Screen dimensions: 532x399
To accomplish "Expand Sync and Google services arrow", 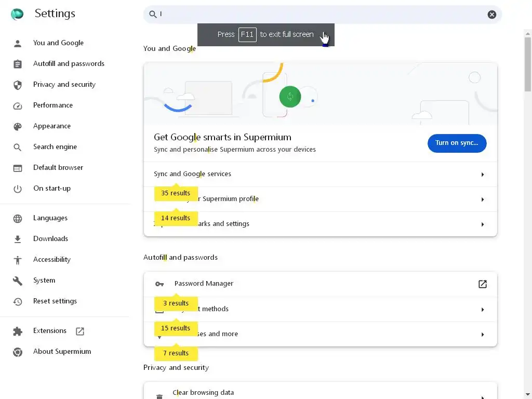I will point(483,175).
